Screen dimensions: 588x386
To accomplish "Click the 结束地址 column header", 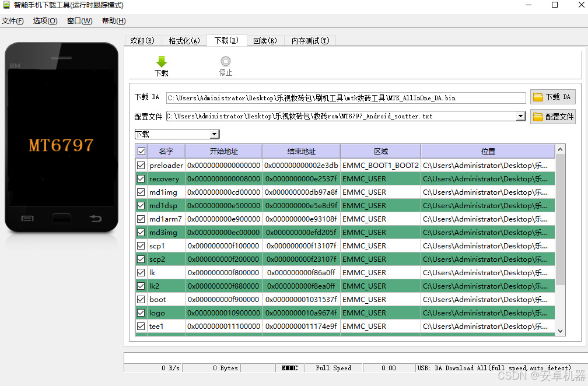I will point(302,152).
